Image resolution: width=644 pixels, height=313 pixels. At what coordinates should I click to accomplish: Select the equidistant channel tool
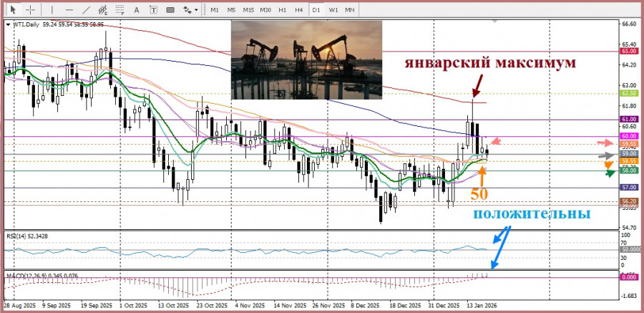point(103,9)
